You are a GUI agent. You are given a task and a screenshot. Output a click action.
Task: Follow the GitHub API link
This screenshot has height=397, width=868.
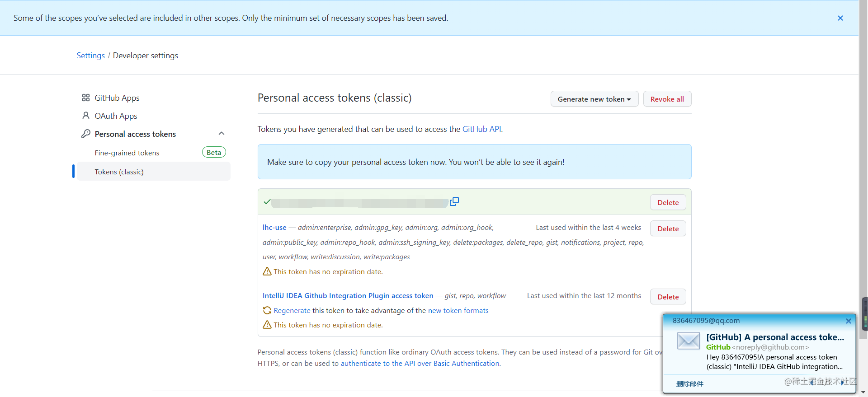click(481, 129)
